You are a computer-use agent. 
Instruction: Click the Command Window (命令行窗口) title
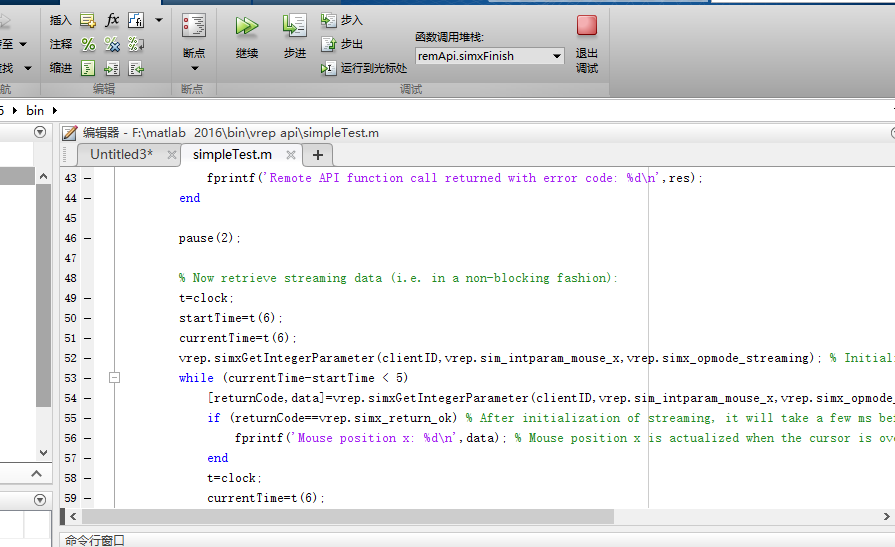tap(95, 540)
